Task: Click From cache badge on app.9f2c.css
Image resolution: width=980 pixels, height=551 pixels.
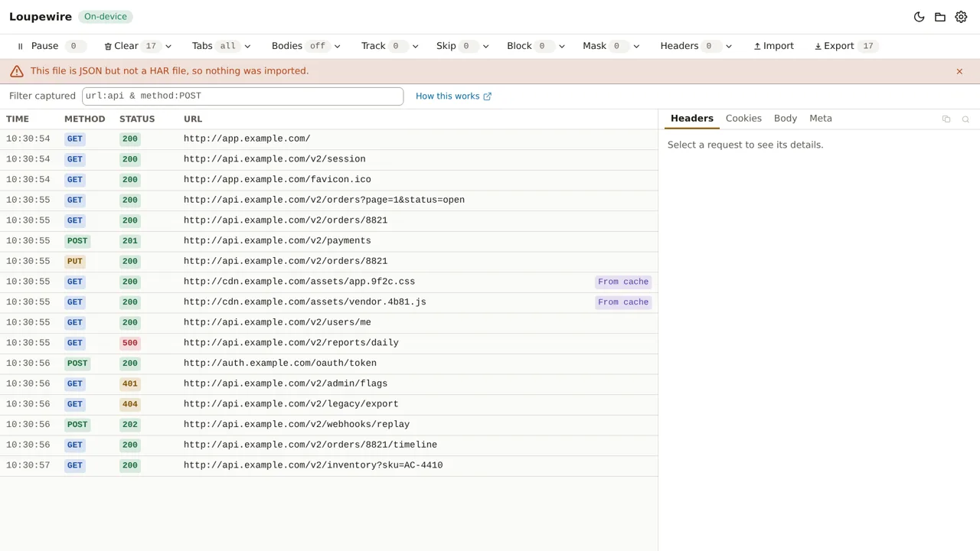Action: click(623, 282)
